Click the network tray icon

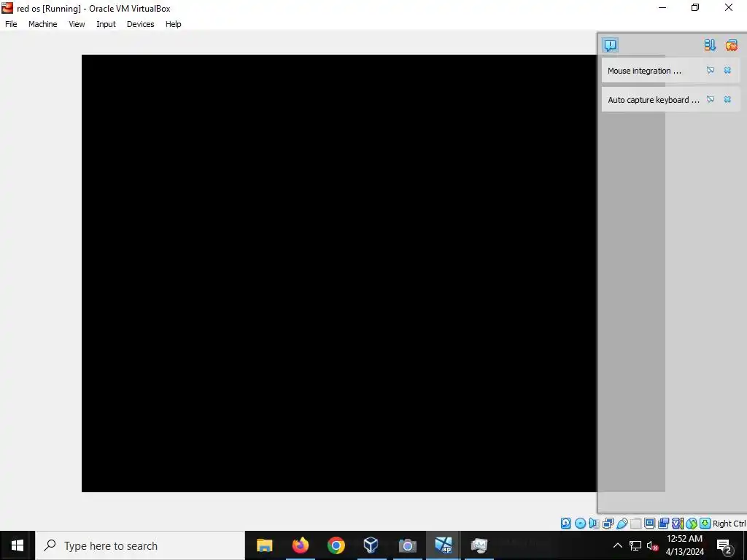(635, 545)
